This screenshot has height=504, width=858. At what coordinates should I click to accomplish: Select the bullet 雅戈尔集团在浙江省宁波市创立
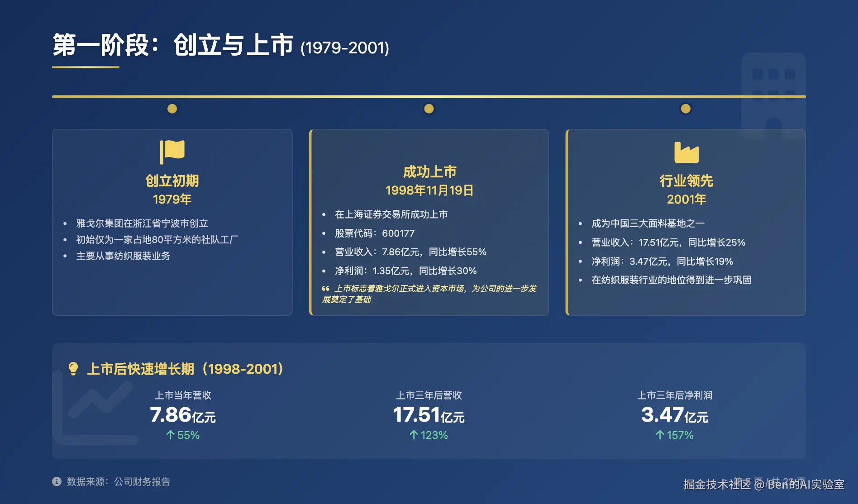[142, 223]
